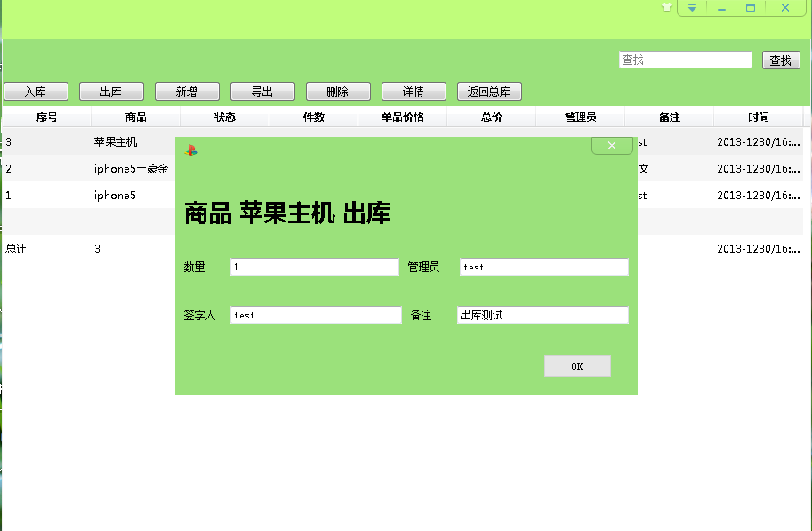Screen dimensions: 812x531
Task: Click the 总计 summary label
Action: [x=15, y=249]
